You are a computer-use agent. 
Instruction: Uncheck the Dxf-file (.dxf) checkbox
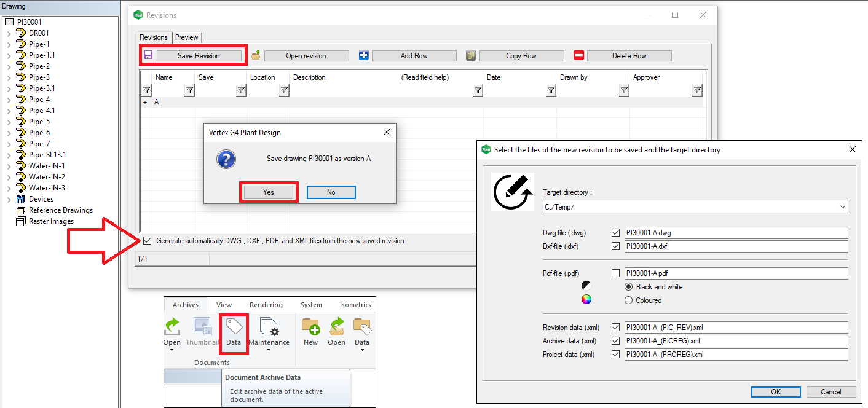point(616,246)
